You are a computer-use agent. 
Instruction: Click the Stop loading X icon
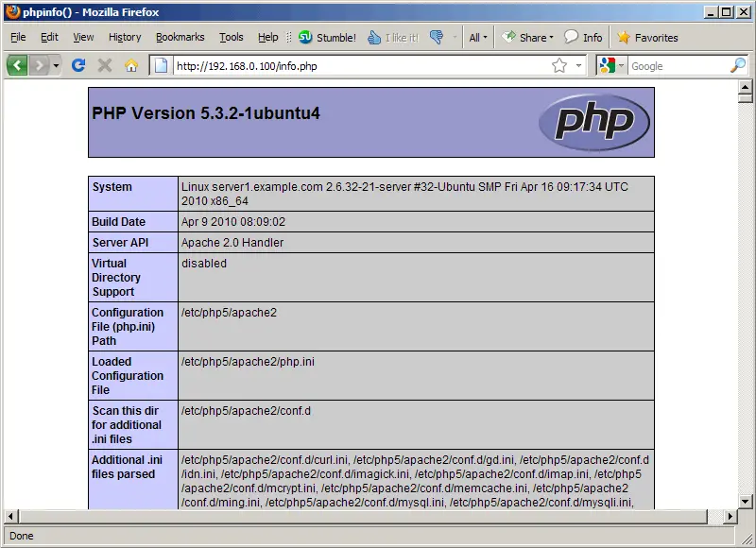(105, 65)
